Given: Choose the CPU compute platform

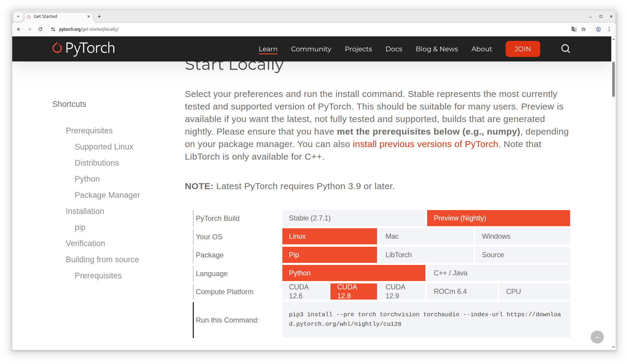Looking at the screenshot, I should (534, 291).
